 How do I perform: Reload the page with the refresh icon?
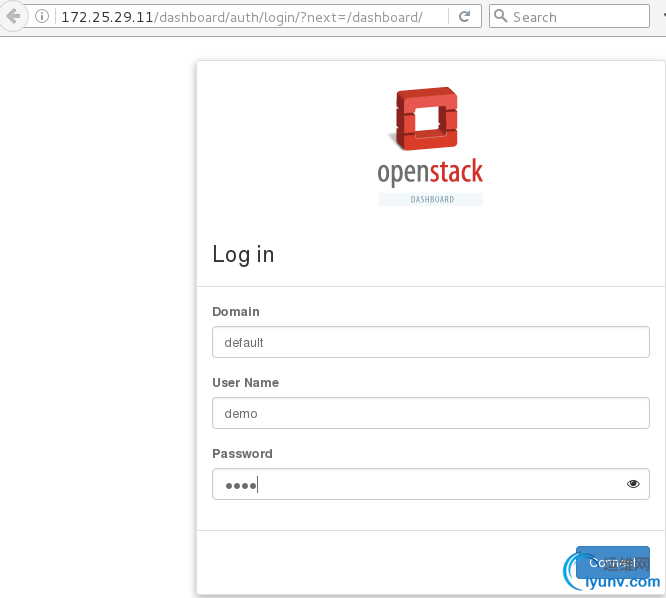point(465,17)
